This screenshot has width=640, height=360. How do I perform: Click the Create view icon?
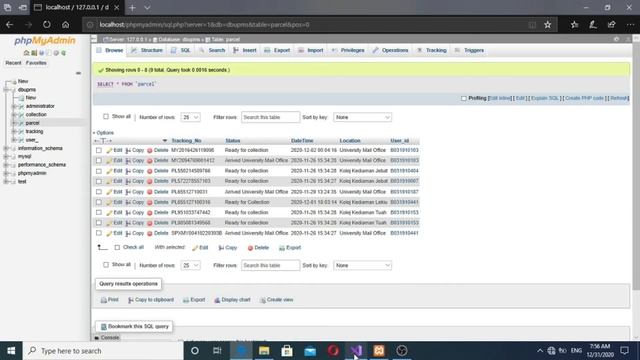click(x=263, y=300)
